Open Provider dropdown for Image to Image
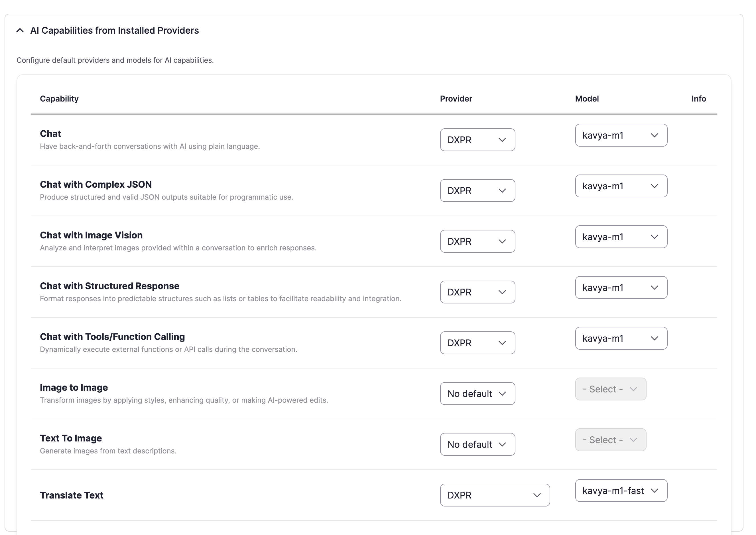Viewport: 756px width, 535px height. pos(477,393)
